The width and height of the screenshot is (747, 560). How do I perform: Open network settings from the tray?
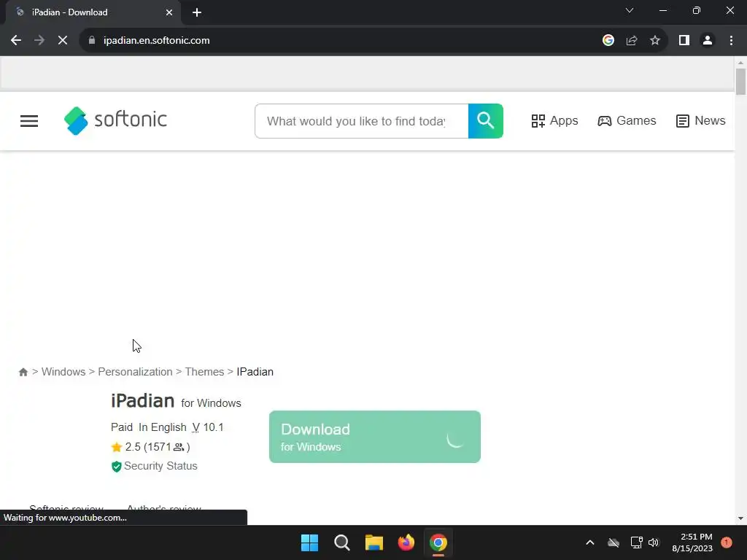point(636,542)
